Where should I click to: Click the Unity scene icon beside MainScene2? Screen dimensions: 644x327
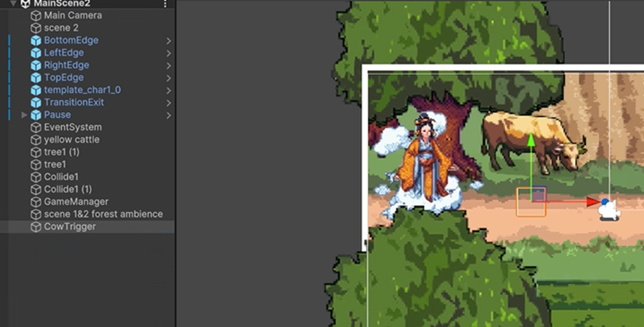26,4
